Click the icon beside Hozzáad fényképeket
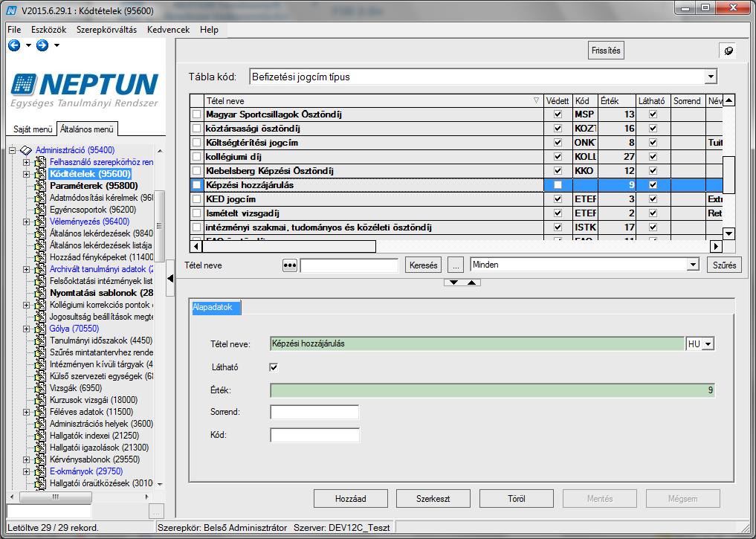Image resolution: width=756 pixels, height=539 pixels. pyautogui.click(x=40, y=257)
